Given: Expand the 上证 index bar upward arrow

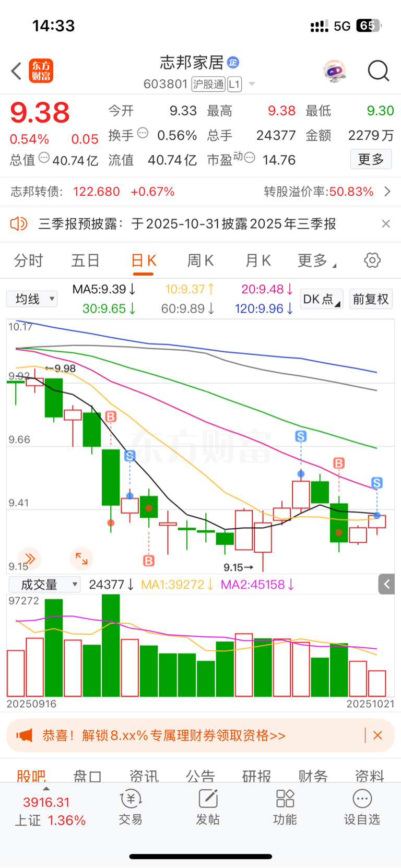Looking at the screenshot, I should tap(46, 789).
